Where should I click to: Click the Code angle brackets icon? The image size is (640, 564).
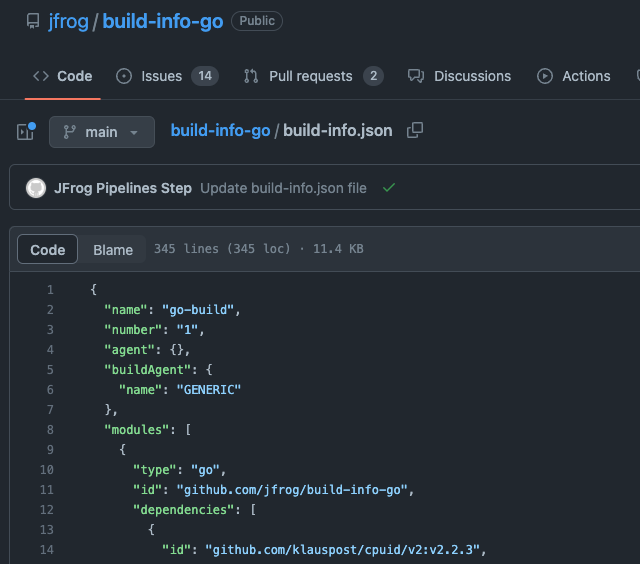[41, 76]
